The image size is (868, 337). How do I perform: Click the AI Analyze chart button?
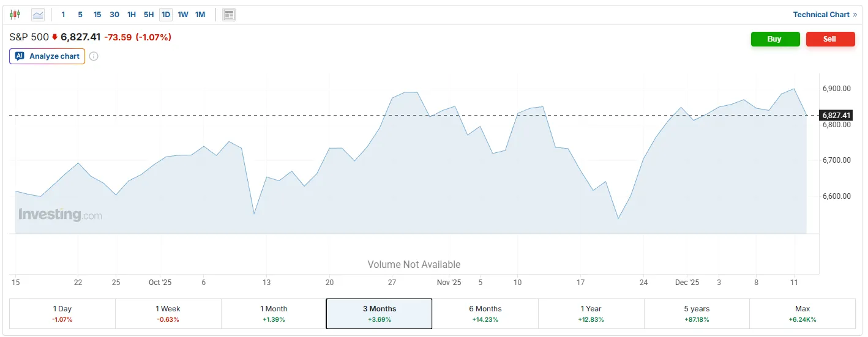47,56
